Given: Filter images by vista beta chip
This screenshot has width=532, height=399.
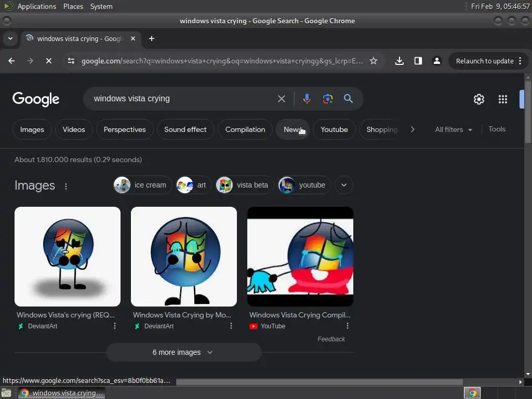Looking at the screenshot, I should pyautogui.click(x=245, y=185).
